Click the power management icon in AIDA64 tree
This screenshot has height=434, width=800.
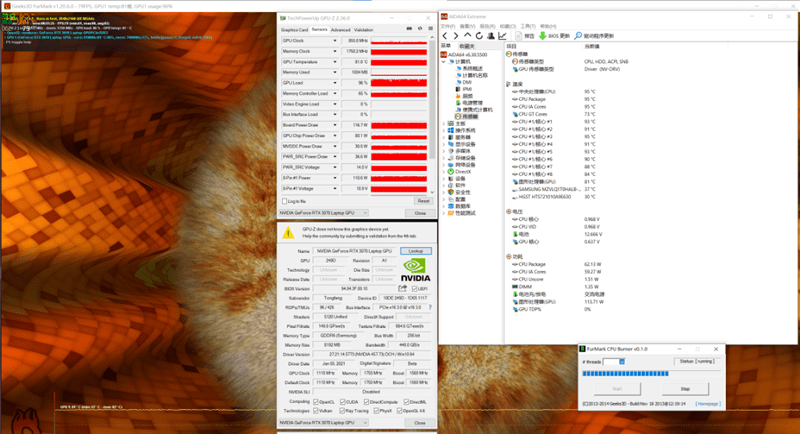(x=458, y=103)
